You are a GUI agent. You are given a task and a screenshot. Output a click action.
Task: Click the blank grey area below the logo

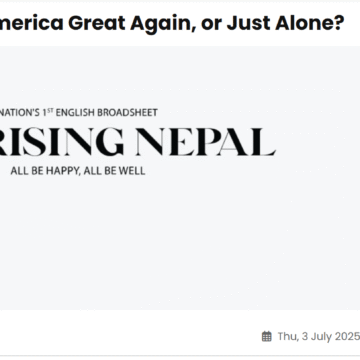[180, 243]
